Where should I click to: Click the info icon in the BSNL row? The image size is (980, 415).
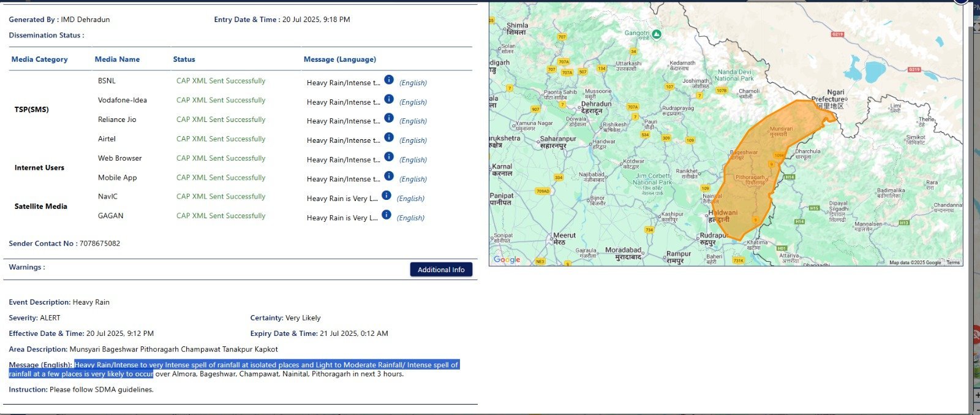point(388,80)
